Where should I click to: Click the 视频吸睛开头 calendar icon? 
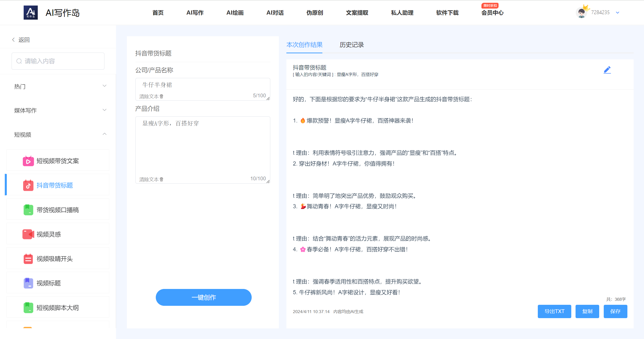coord(28,259)
